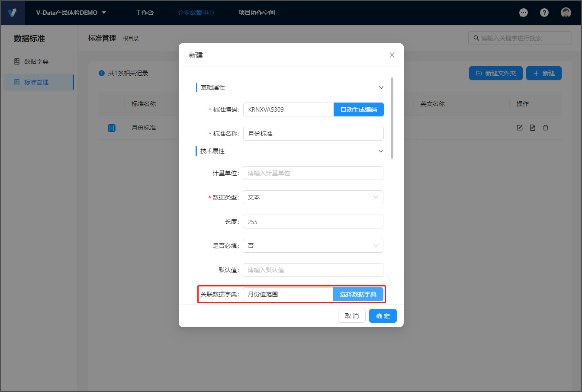Image resolution: width=582 pixels, height=392 pixels.
Task: Delete 月份标准 with the trash icon
Action: click(546, 128)
